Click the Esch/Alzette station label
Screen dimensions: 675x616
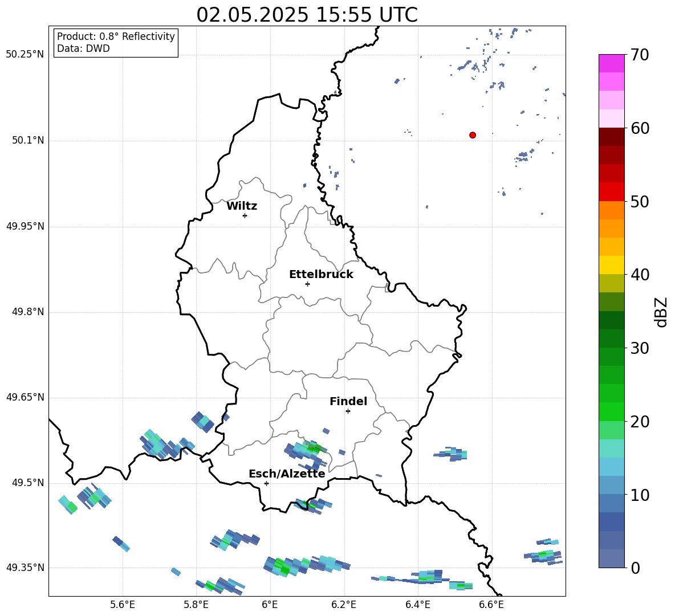(287, 474)
